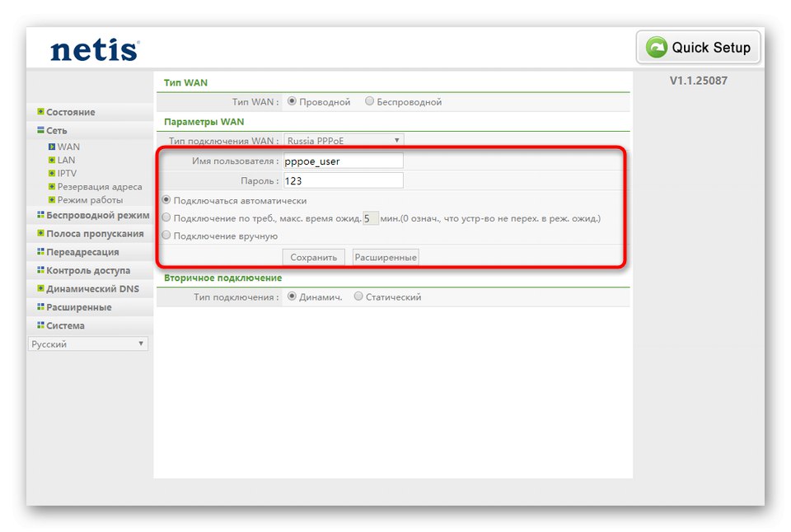
Task: Select the Беспроводной WAN type
Action: 369,101
